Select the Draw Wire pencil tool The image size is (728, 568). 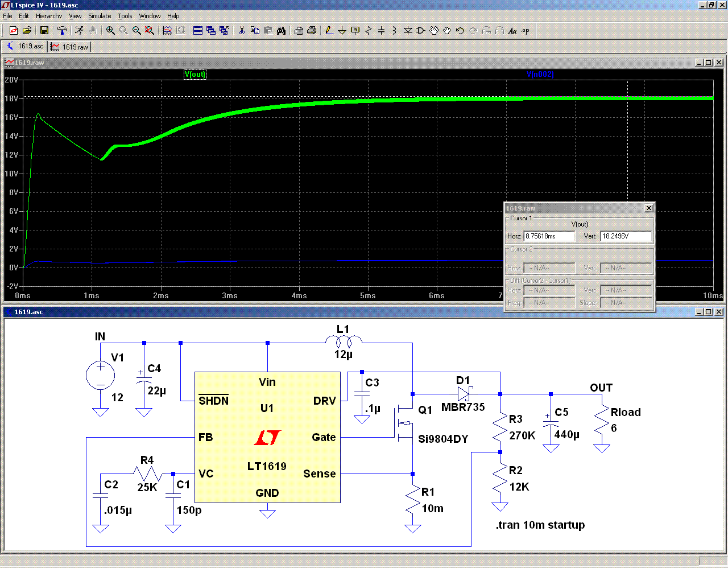pos(329,31)
